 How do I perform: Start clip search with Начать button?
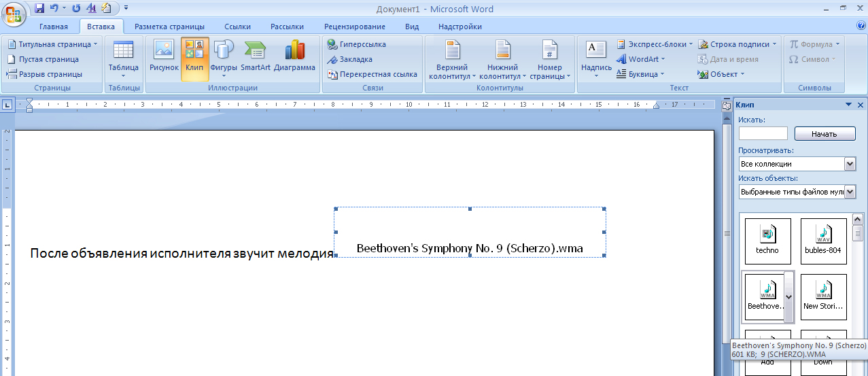824,134
